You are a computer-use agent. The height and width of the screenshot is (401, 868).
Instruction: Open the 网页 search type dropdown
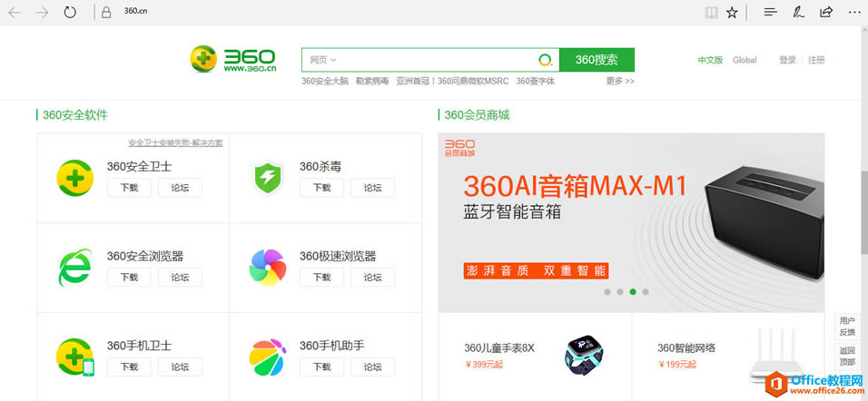coord(323,60)
